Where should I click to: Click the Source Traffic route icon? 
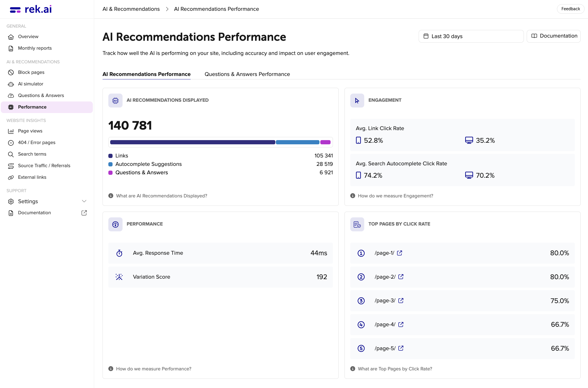pyautogui.click(x=11, y=166)
